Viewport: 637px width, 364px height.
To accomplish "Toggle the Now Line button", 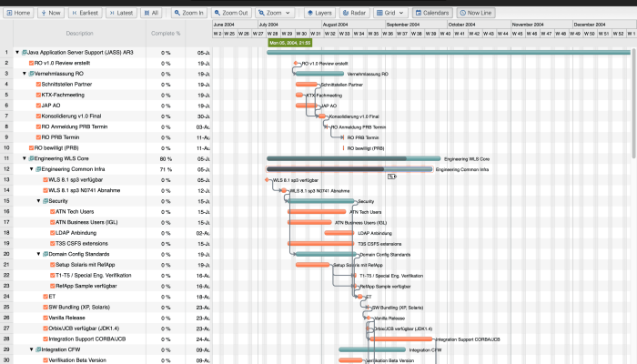I will 476,13.
